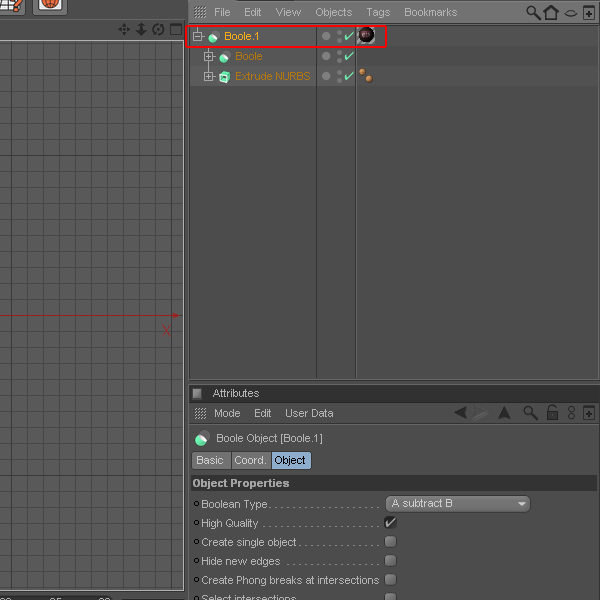This screenshot has width=600, height=600.
Task: Disable Extrude NURBS with green checkmark
Action: [349, 76]
